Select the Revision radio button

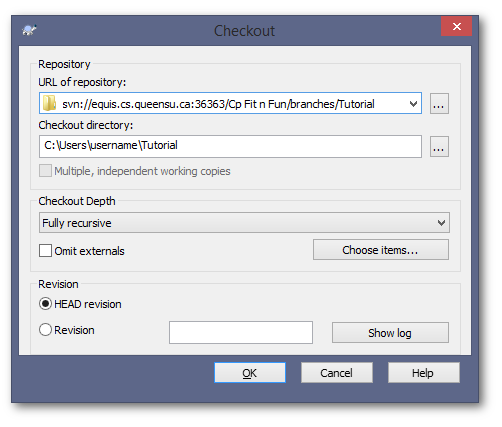[x=45, y=330]
